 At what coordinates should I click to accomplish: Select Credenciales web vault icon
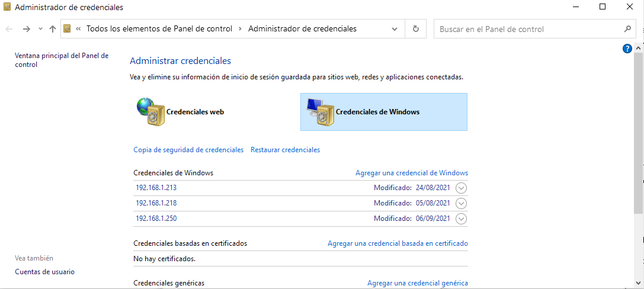[150, 112]
